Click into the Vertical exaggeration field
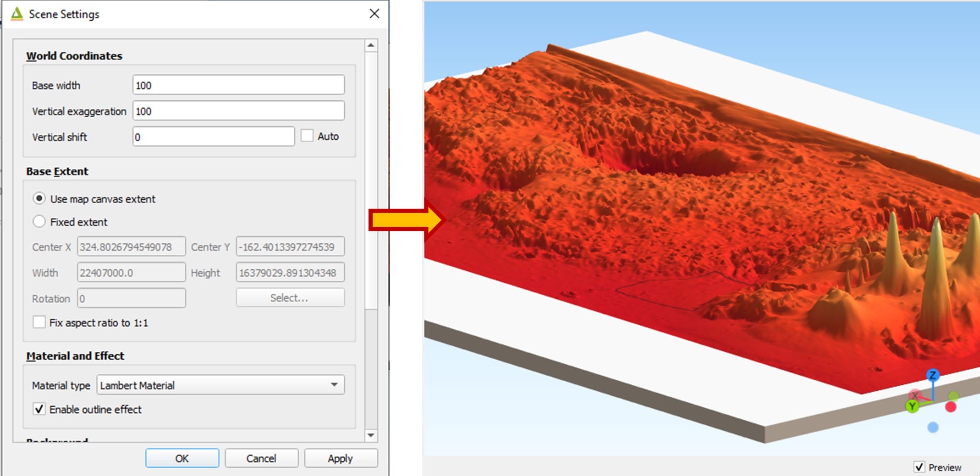 coord(238,111)
